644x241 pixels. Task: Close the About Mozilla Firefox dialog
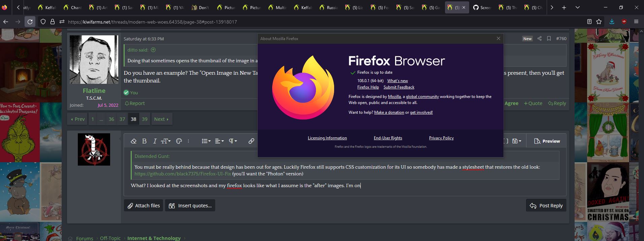coord(498,38)
